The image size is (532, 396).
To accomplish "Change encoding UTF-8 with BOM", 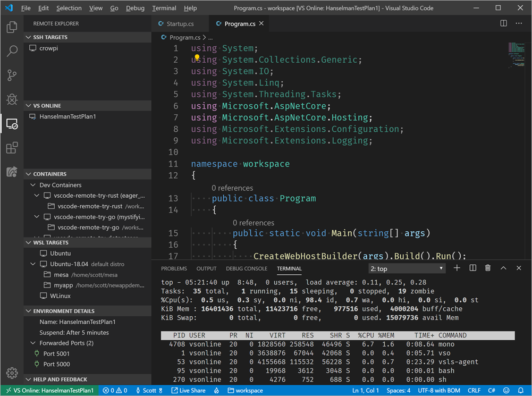I will (439, 391).
